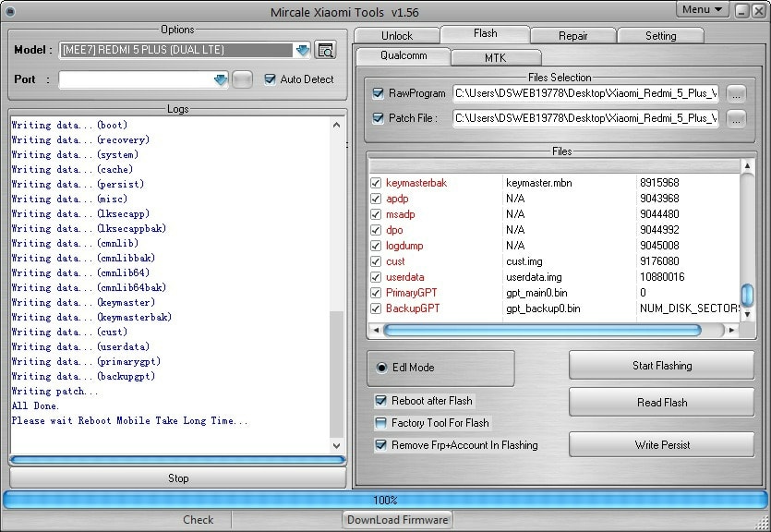
Task: Switch to the Unlock tab
Action: pyautogui.click(x=397, y=36)
